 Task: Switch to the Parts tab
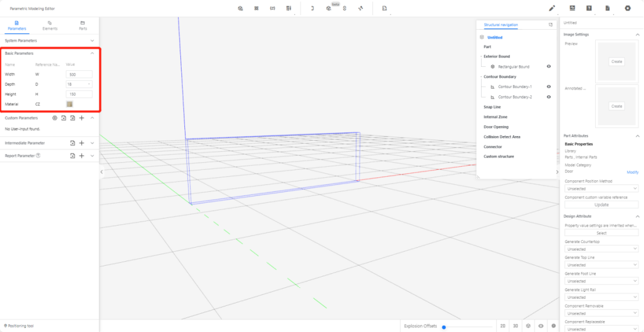pyautogui.click(x=83, y=25)
